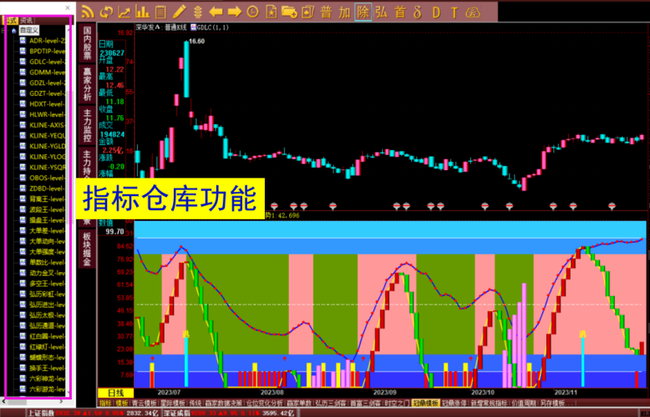The height and width of the screenshot is (417, 650).
Task: Click the 加 toolbar button
Action: (x=344, y=12)
